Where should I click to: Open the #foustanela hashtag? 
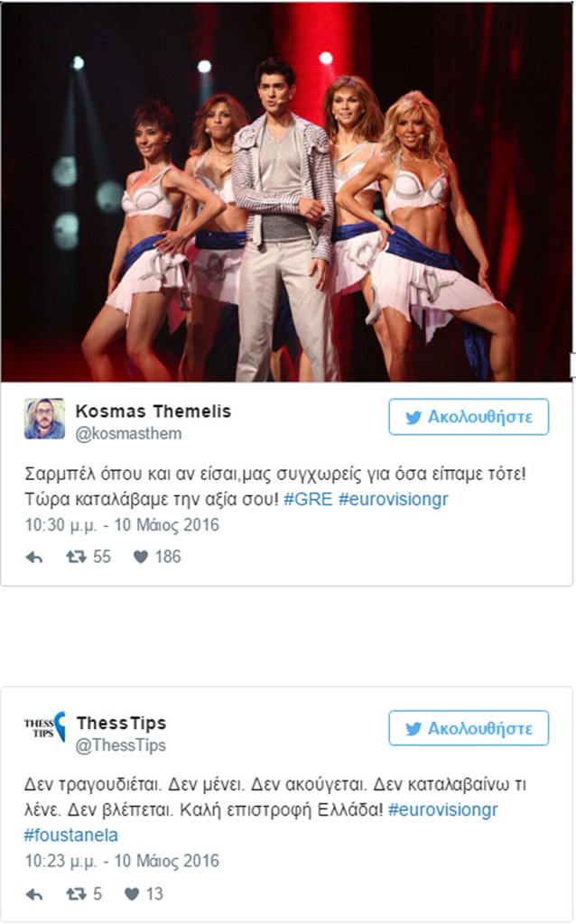click(70, 835)
